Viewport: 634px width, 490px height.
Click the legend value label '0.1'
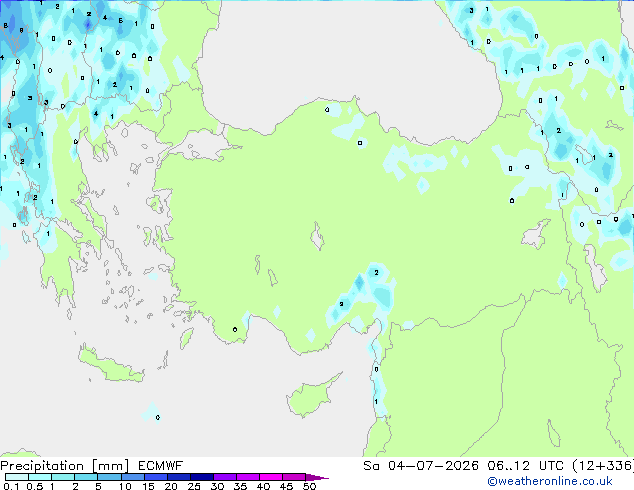point(11,486)
